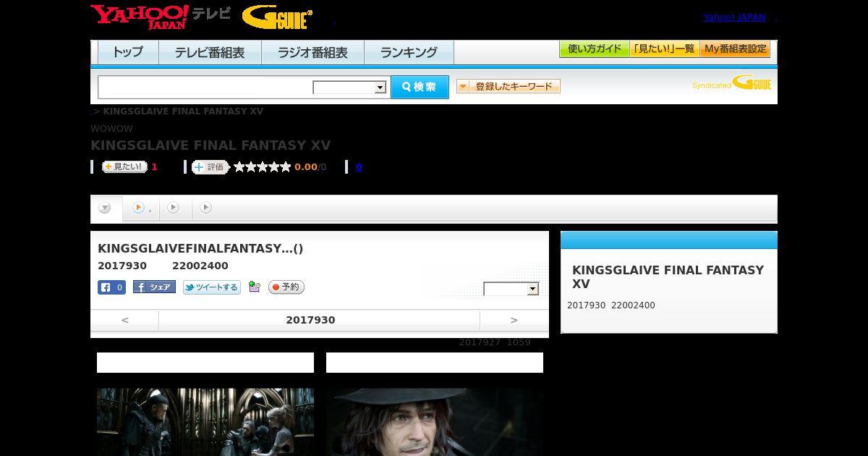Open 登録したキーワード dropdown button
This screenshot has height=456, width=868.
click(509, 86)
